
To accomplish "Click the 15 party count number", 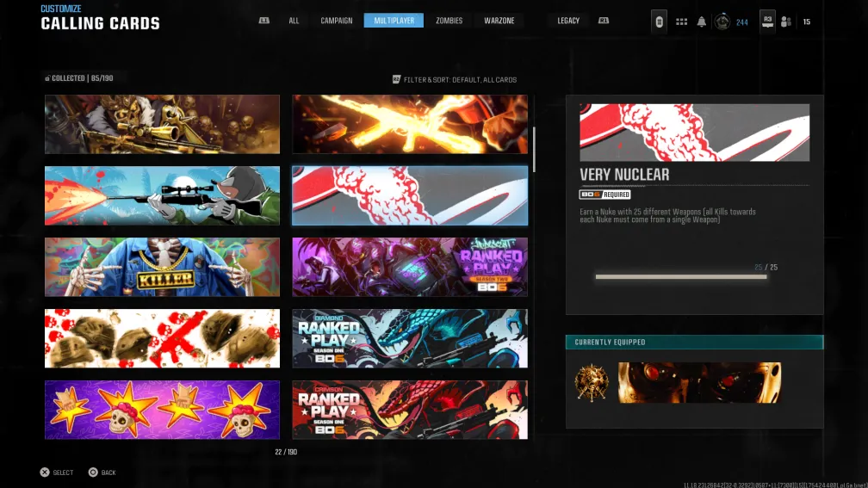I will pos(807,22).
